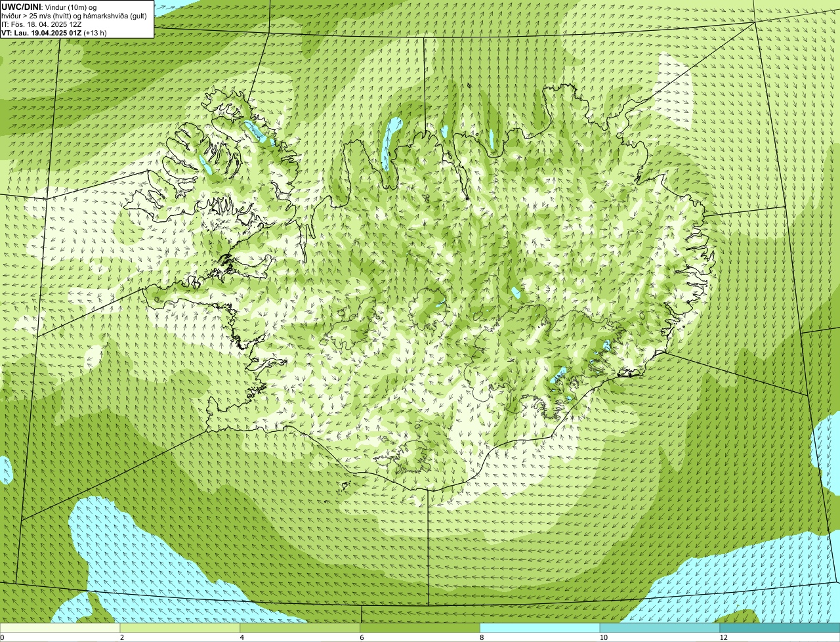The image size is (840, 642).
Task: Click the "2" tick label on color scale
Action: point(122,637)
